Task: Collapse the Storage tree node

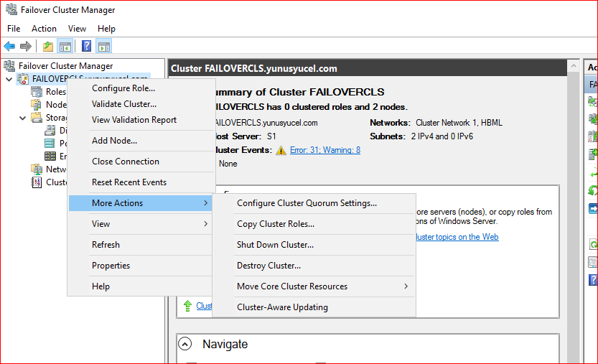Action: (x=22, y=118)
